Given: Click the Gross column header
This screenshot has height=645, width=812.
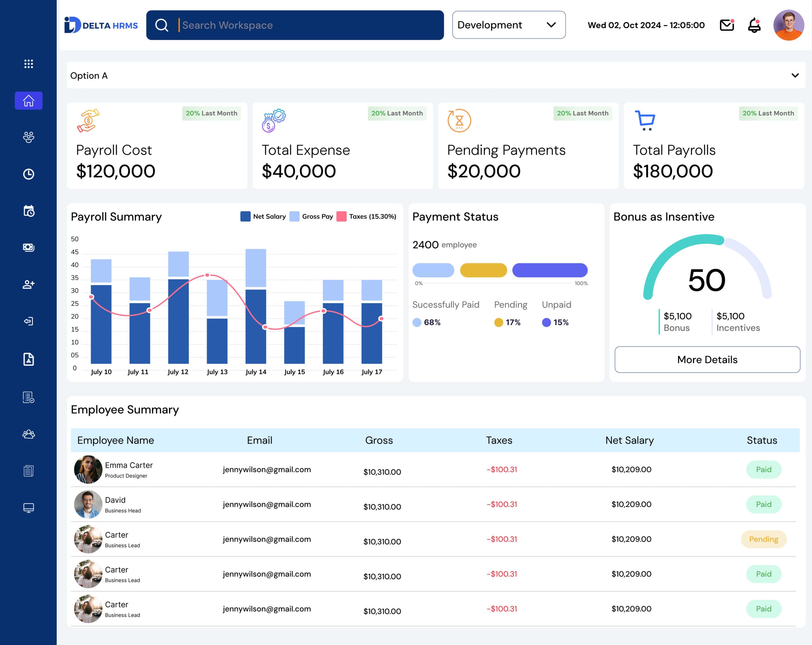Looking at the screenshot, I should (379, 440).
